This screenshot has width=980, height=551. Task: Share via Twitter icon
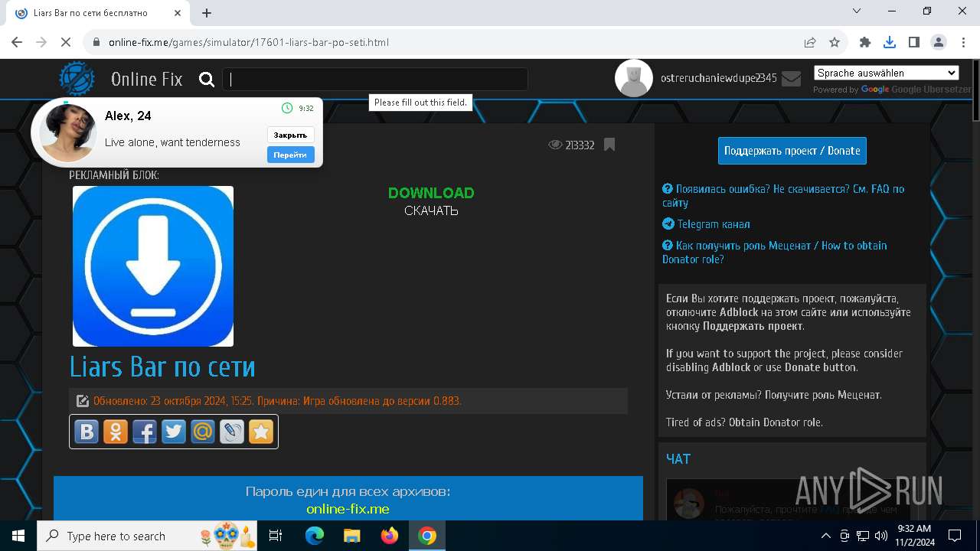174,432
